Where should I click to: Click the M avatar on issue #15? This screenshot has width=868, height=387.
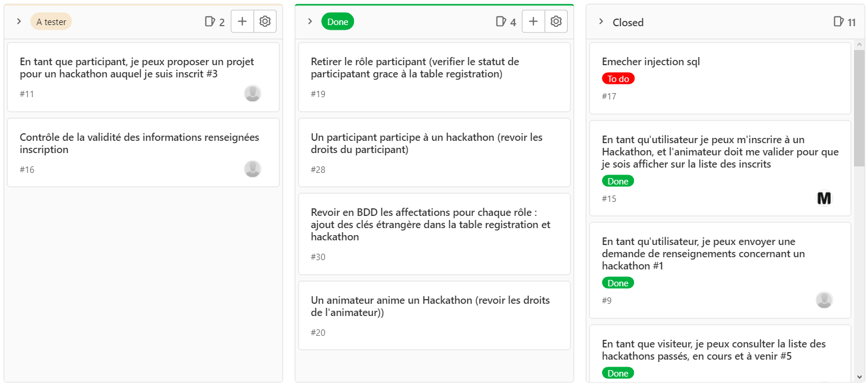pyautogui.click(x=824, y=198)
